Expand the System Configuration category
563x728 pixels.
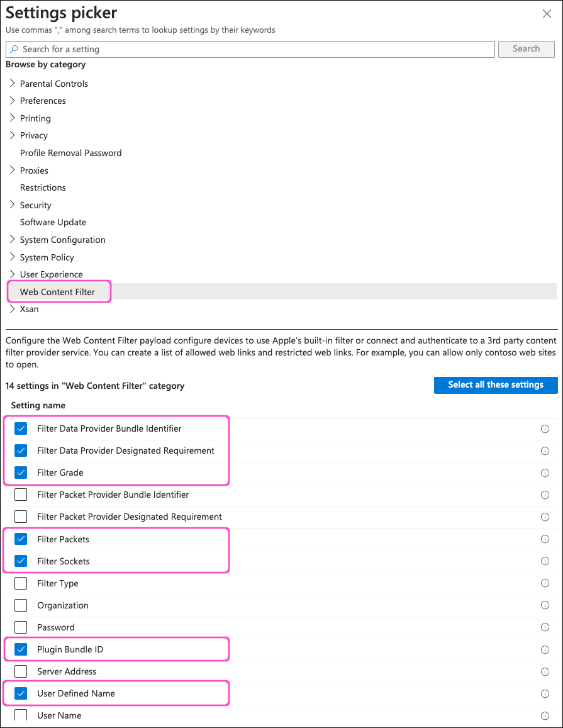[12, 240]
